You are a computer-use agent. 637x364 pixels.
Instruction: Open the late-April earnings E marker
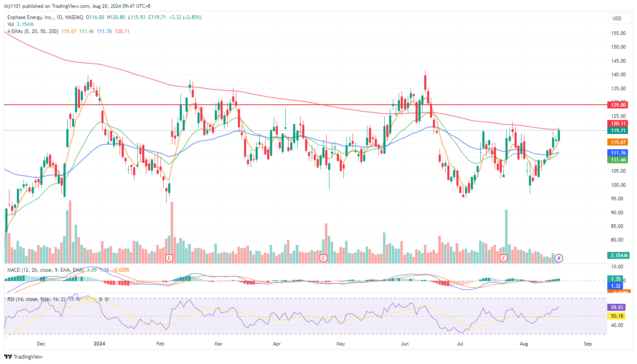[x=323, y=258]
